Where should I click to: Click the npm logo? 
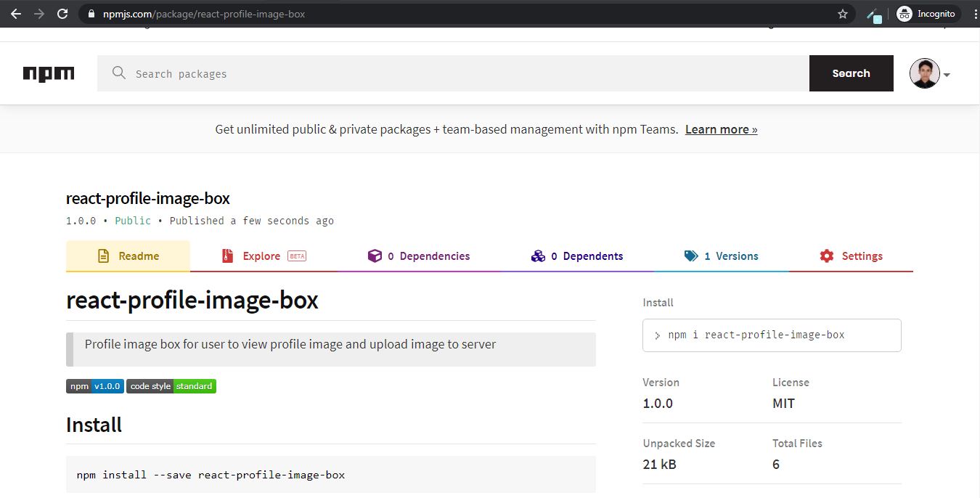tap(49, 73)
